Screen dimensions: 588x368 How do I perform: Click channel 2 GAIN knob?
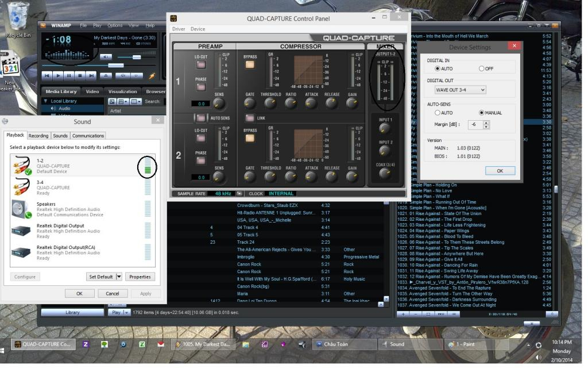coord(352,177)
